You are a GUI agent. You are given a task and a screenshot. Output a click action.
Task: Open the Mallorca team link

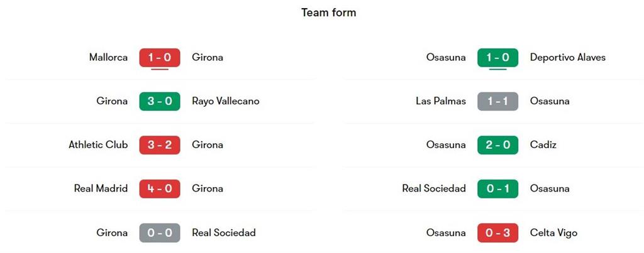tap(108, 58)
